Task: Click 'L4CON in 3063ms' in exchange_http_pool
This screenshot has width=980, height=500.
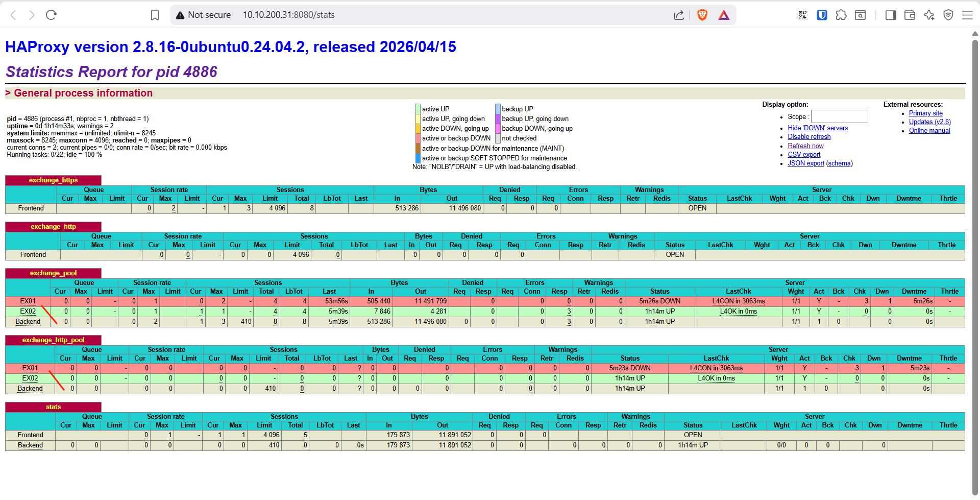Action: click(716, 368)
